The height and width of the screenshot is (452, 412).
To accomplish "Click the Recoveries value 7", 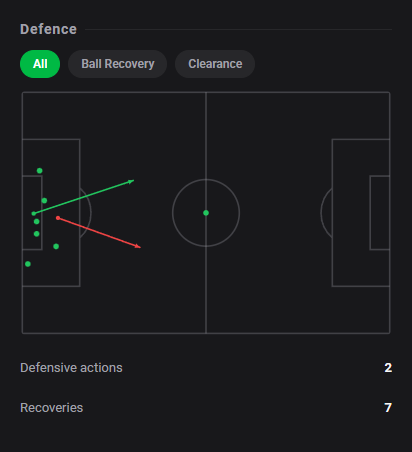I will coord(388,408).
